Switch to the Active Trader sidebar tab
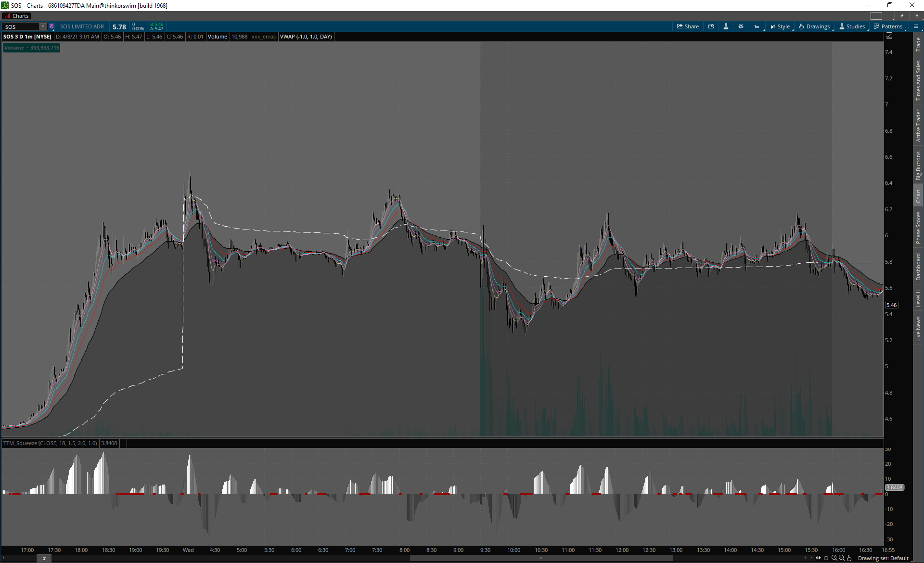The width and height of the screenshot is (924, 563). [918, 126]
